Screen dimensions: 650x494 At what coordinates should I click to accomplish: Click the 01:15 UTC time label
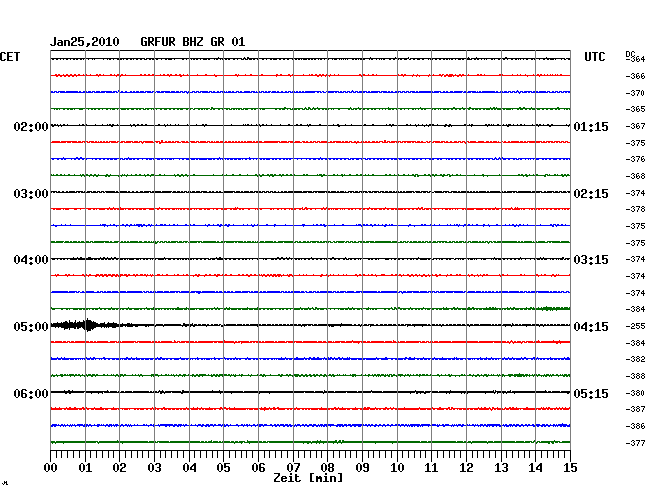click(591, 126)
